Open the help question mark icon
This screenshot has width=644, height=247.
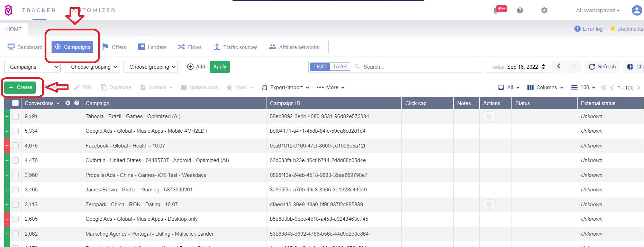point(520,10)
